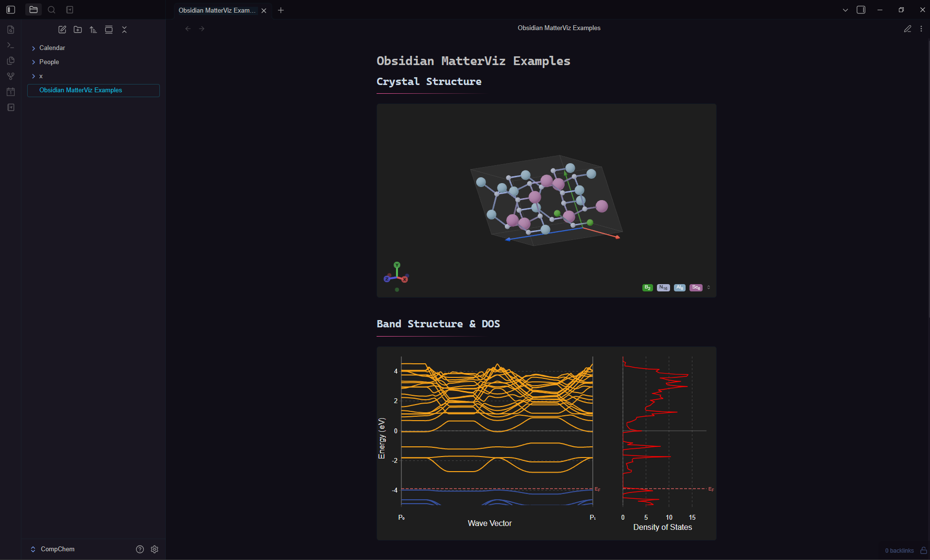Viewport: 930px width, 560px height.
Task: Open the help icon
Action: (140, 549)
